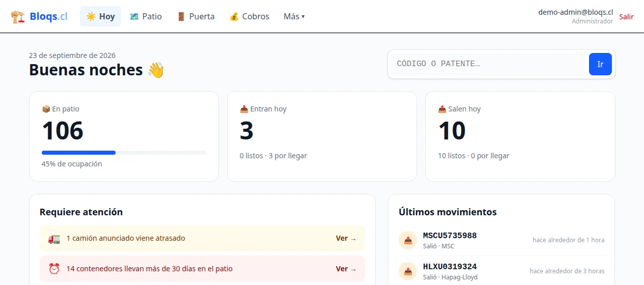The height and width of the screenshot is (285, 644).
Task: Open container MSCU5735988 movement
Action: click(x=450, y=236)
